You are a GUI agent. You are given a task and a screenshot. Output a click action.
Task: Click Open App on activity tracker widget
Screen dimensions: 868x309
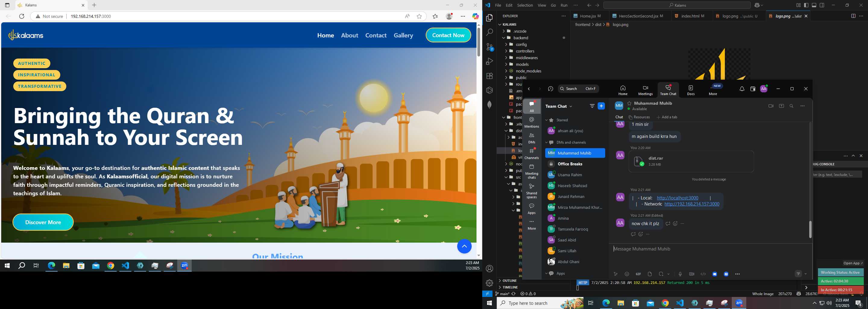coord(853,263)
